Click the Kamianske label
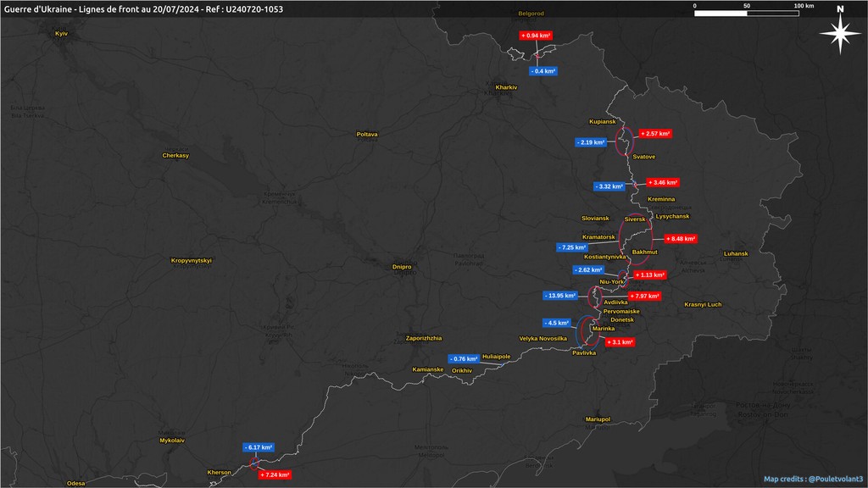The width and height of the screenshot is (868, 488). [428, 369]
